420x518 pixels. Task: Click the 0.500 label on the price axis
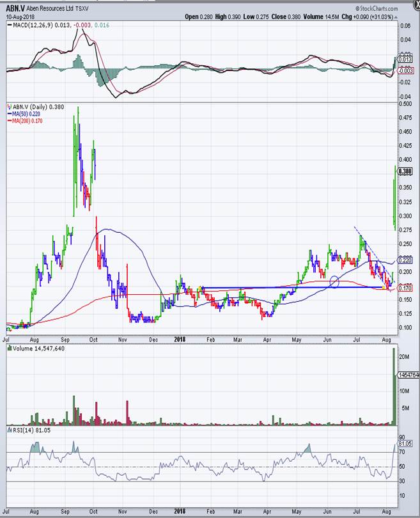(405, 104)
